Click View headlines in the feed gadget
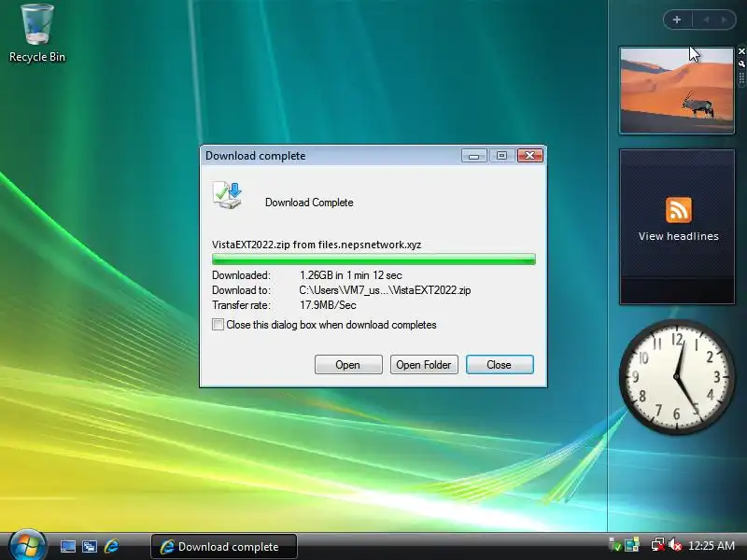Viewport: 747px width, 560px height. (x=679, y=236)
